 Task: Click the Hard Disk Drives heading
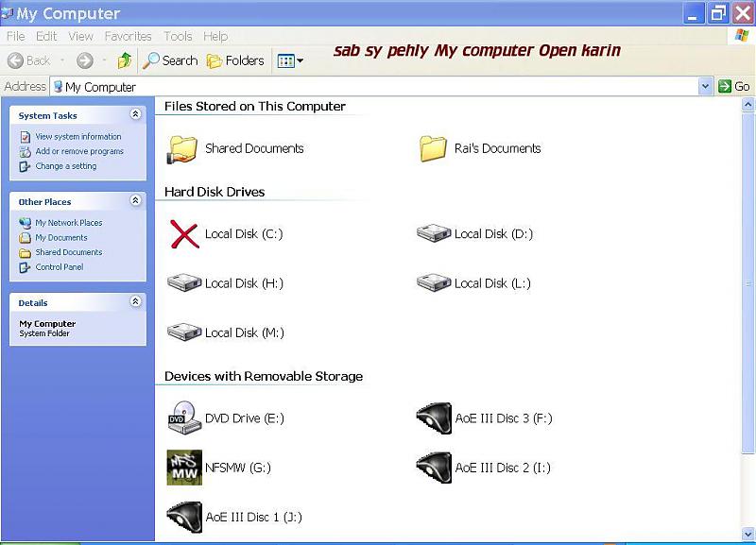(x=215, y=192)
